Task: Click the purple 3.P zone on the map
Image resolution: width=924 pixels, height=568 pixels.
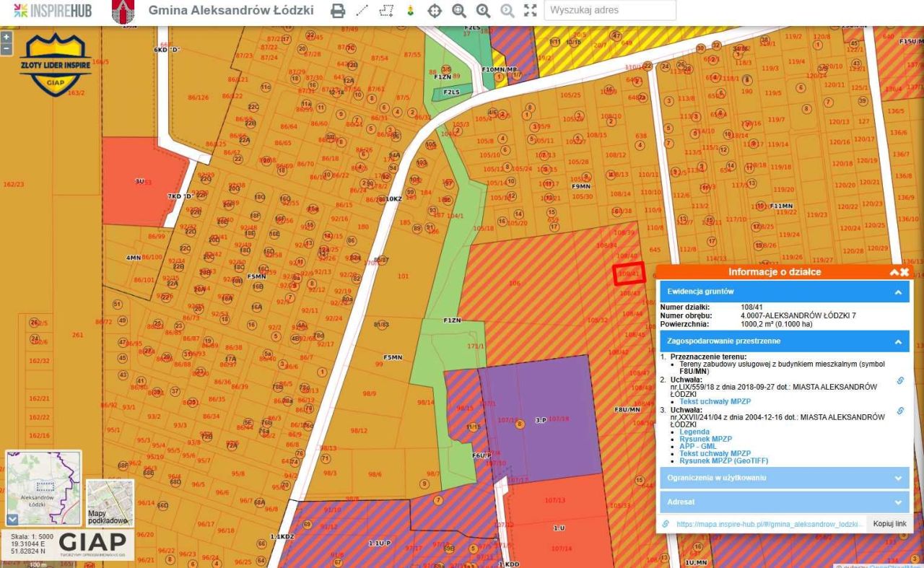Action: 539,419
